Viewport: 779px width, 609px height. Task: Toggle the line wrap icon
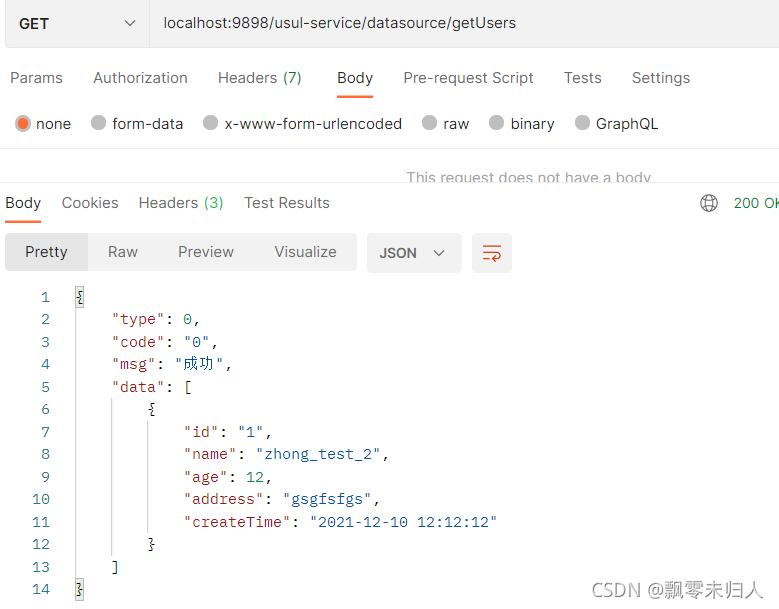(x=492, y=253)
